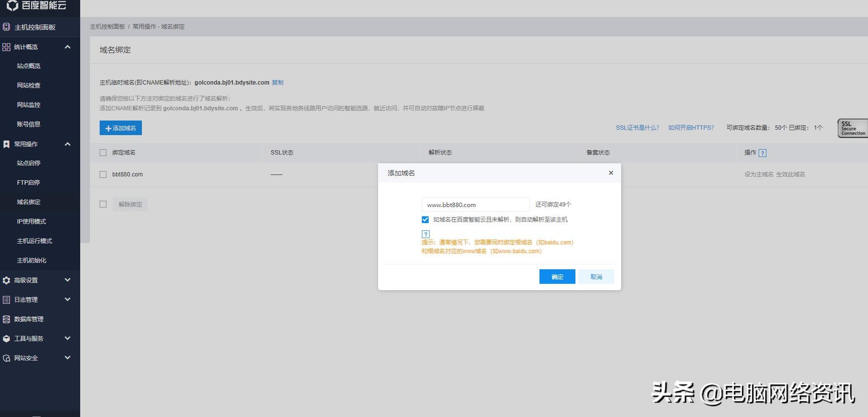
Task: Select 域名绑定 in the sidebar
Action: point(29,202)
